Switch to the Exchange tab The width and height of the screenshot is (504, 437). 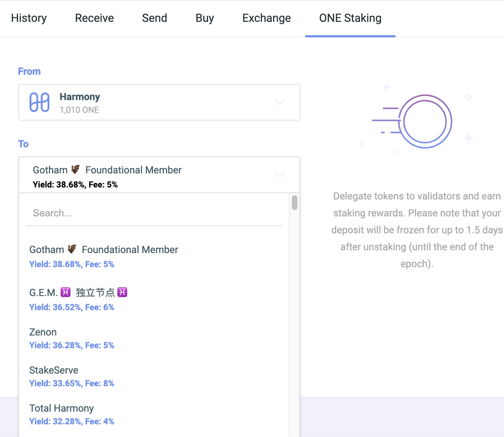[266, 18]
